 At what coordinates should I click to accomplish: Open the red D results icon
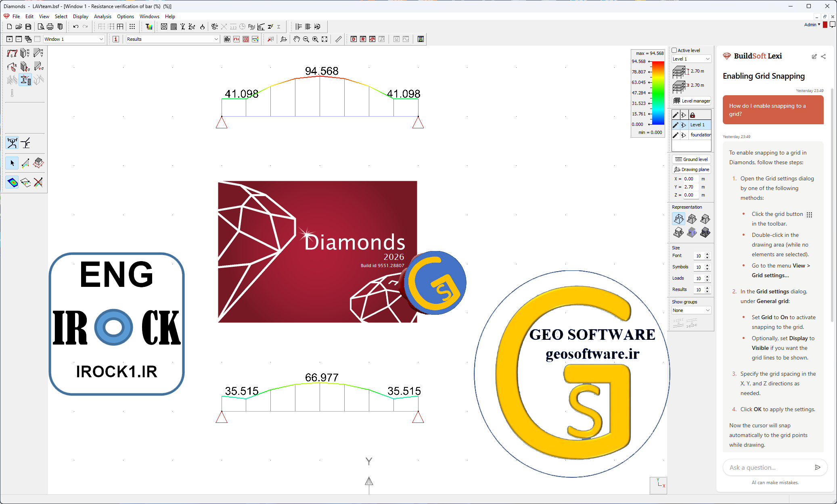click(354, 39)
